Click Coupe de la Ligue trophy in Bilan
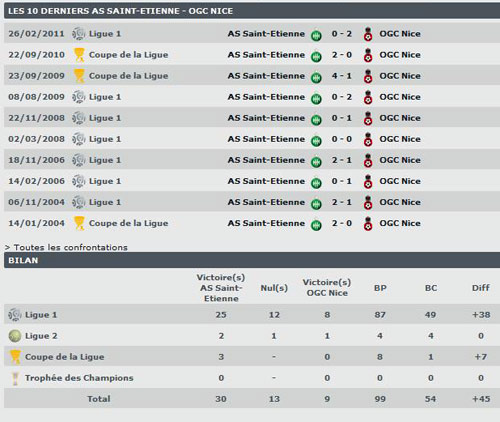 tap(15, 357)
